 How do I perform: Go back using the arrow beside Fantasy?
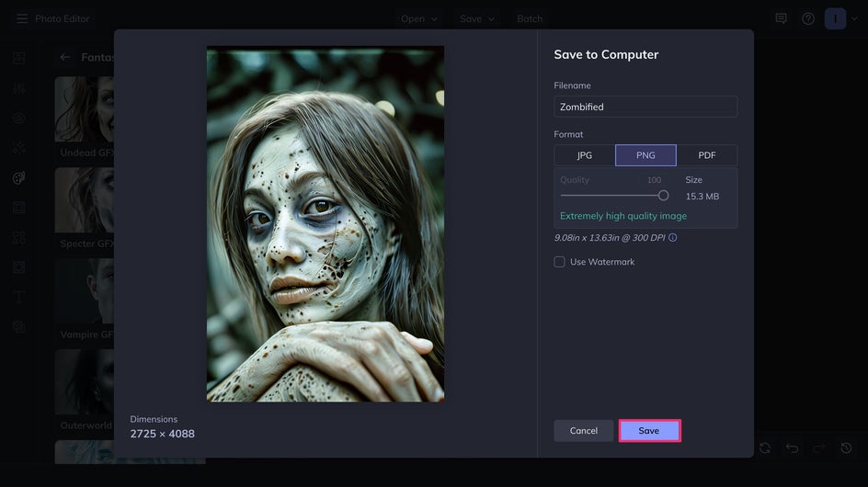pos(64,57)
